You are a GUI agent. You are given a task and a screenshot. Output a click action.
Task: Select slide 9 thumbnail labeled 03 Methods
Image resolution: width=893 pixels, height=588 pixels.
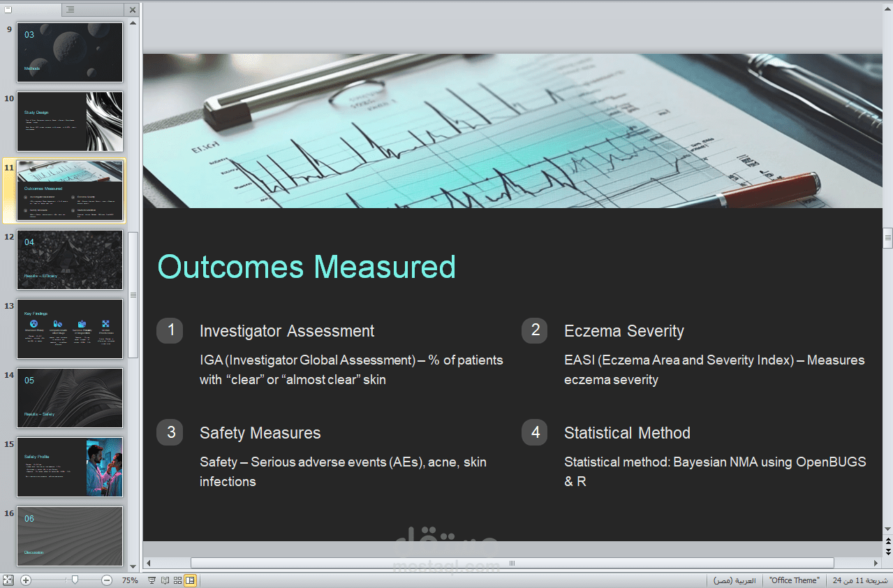pos(70,52)
